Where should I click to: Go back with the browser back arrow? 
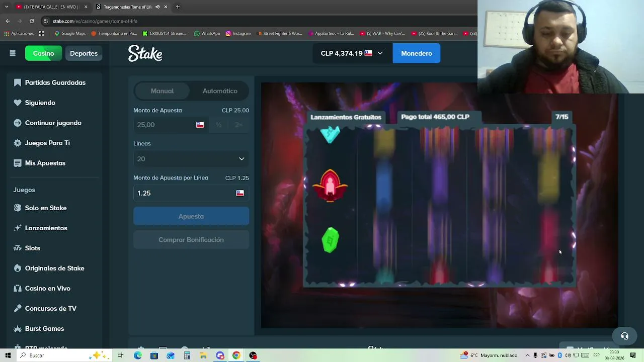8,21
